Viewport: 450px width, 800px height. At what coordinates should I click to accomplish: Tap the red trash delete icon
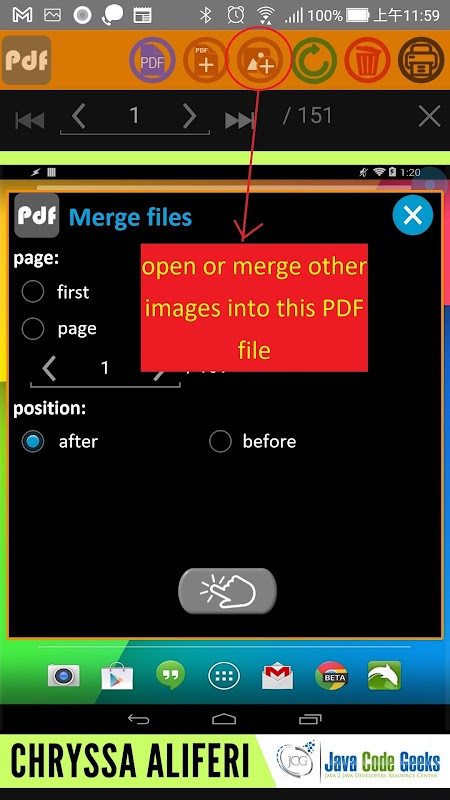(367, 61)
